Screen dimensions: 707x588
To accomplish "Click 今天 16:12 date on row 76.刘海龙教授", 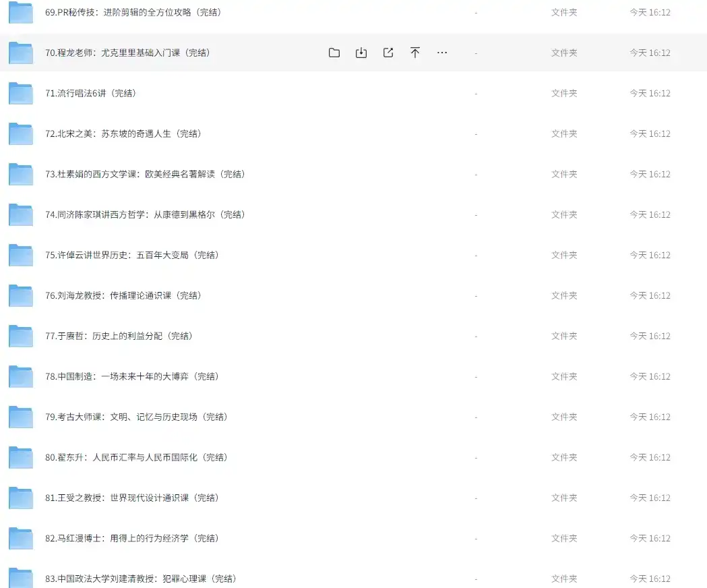I will [x=650, y=295].
